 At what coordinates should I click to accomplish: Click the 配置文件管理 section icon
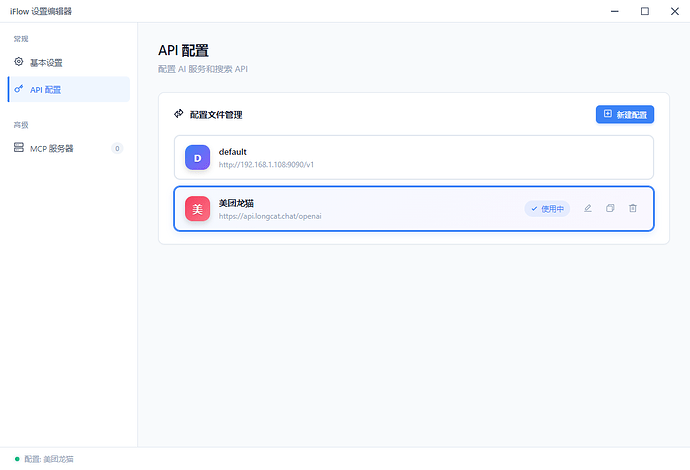point(179,114)
